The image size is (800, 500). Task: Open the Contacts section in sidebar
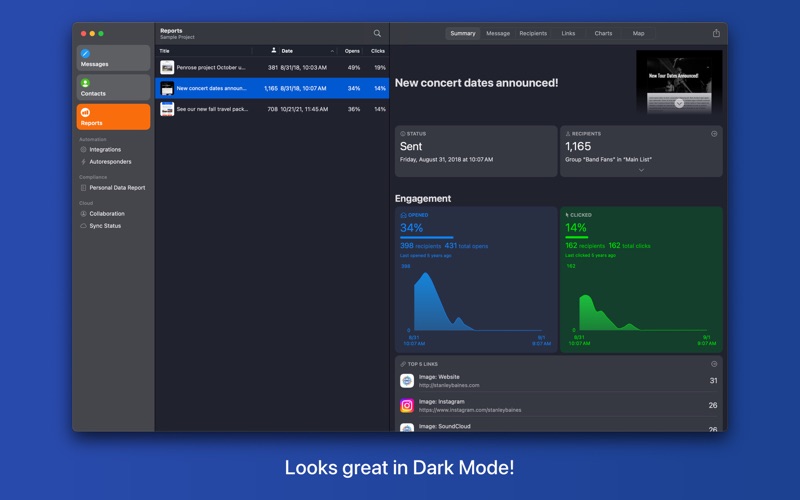pyautogui.click(x=113, y=87)
